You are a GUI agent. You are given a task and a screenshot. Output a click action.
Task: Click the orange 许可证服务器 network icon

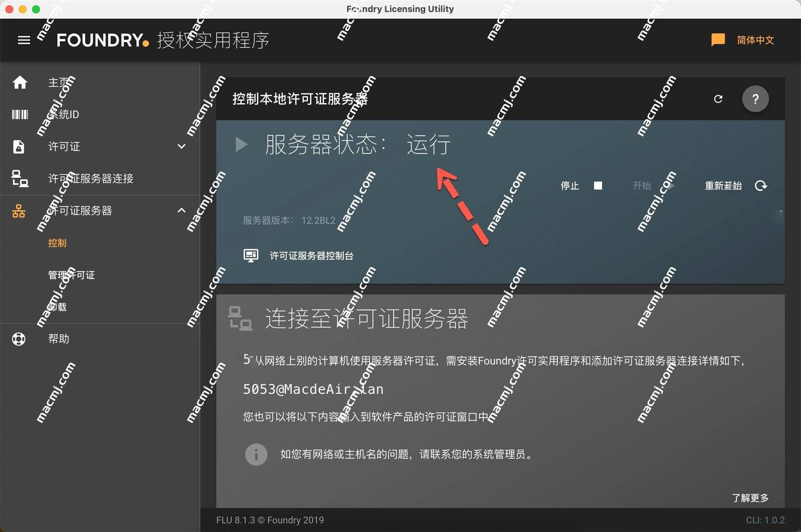pos(19,211)
